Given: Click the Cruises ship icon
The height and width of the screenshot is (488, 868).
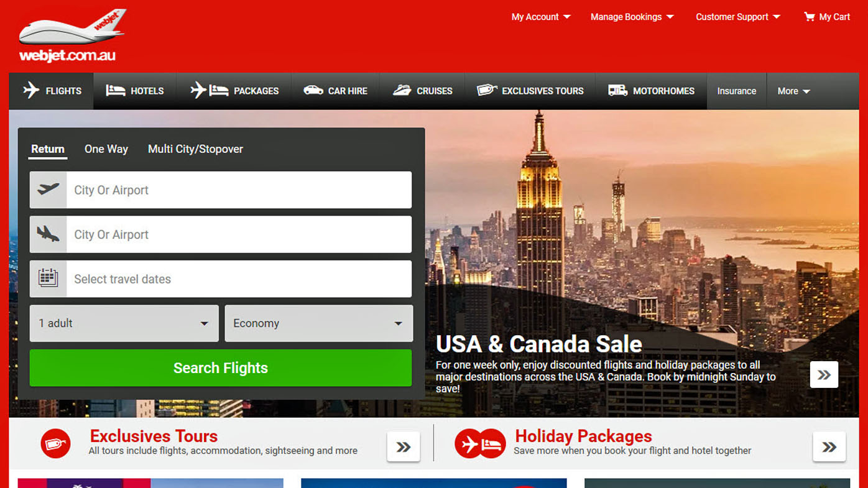Looking at the screenshot, I should (x=402, y=91).
